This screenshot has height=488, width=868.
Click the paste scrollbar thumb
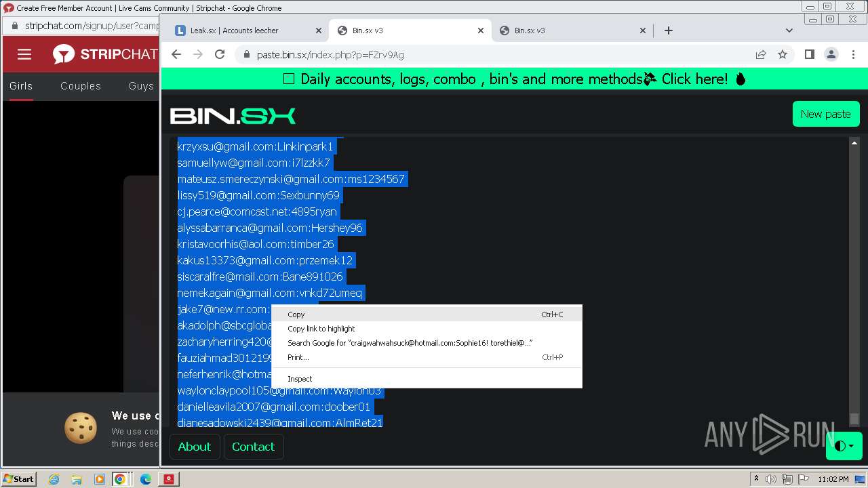pos(854,419)
